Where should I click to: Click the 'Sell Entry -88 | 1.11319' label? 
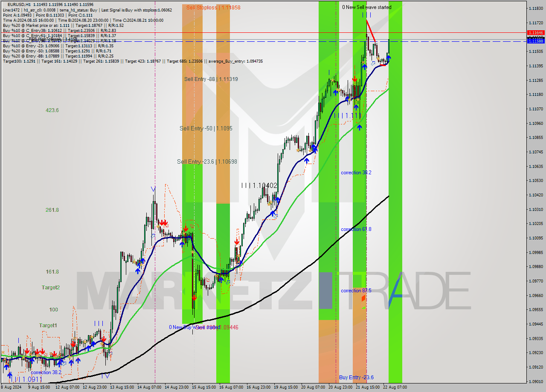coord(211,79)
